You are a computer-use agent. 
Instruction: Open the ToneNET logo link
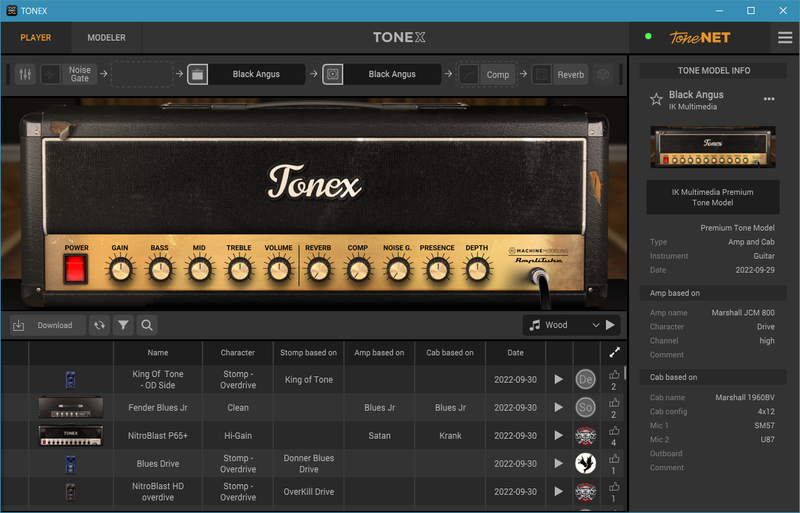(x=699, y=38)
